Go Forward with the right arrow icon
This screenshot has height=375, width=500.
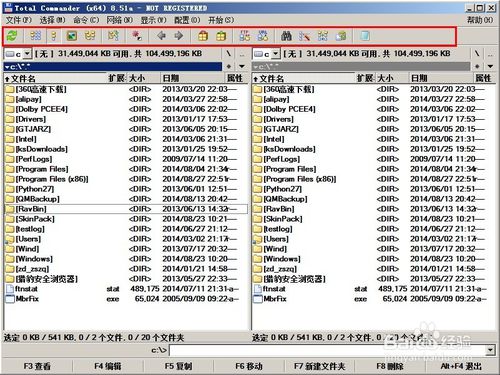tap(179, 36)
